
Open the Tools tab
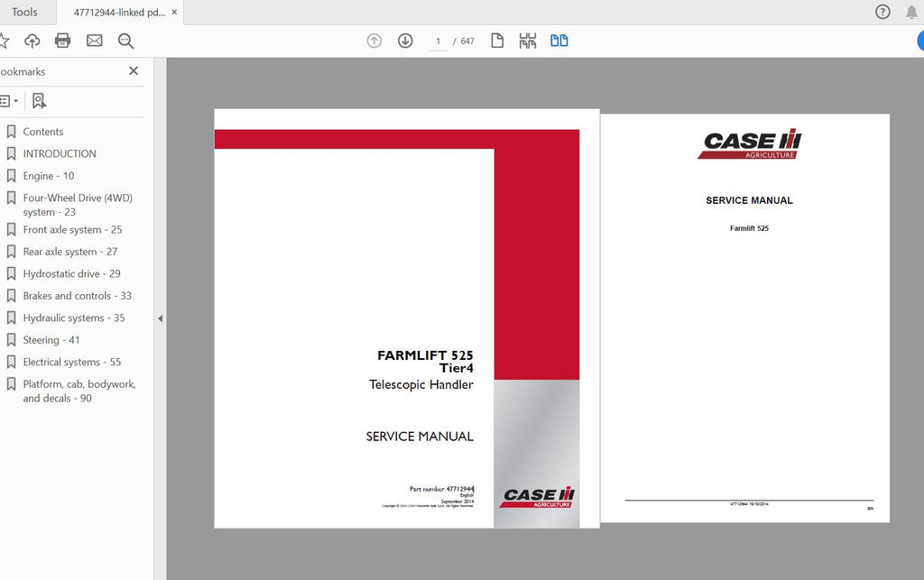tap(24, 12)
